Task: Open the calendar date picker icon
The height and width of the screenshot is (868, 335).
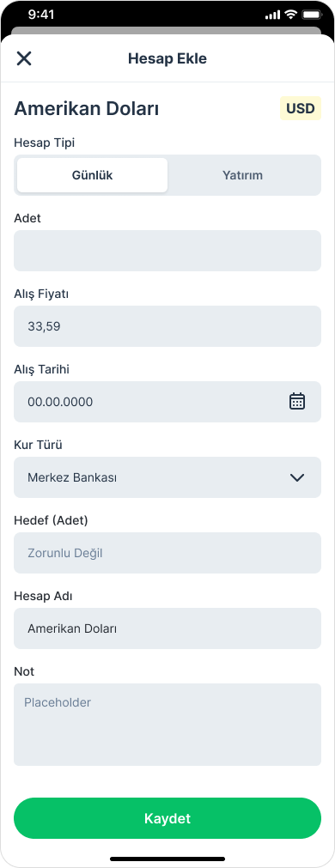Action: 297,401
